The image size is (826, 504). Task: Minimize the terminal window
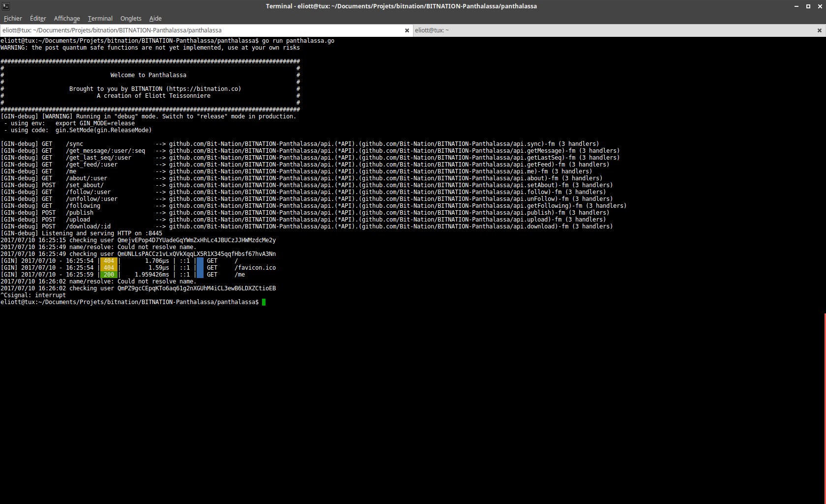pyautogui.click(x=796, y=6)
